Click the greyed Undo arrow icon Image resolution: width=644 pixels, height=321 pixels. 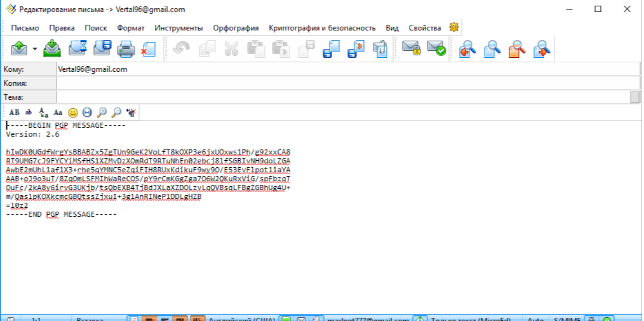(181, 48)
